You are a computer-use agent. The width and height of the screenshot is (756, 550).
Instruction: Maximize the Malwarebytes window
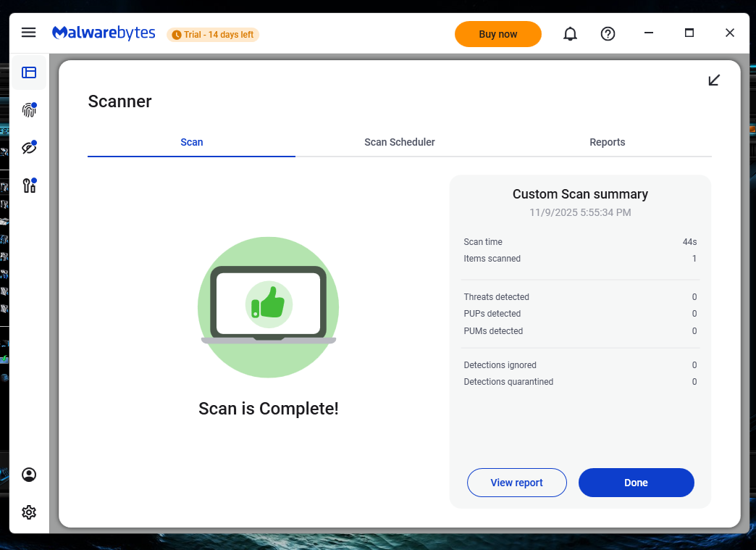(689, 33)
